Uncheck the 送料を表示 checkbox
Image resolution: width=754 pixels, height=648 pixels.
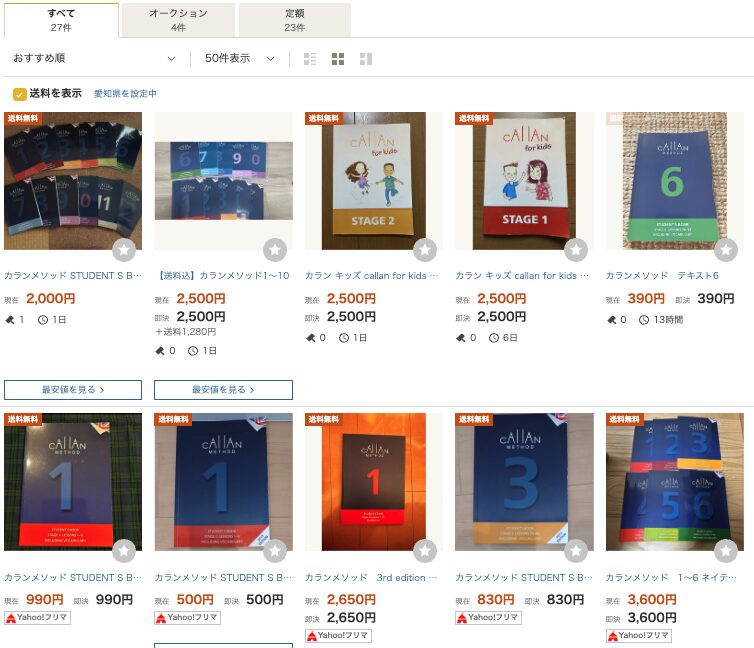tap(20, 94)
